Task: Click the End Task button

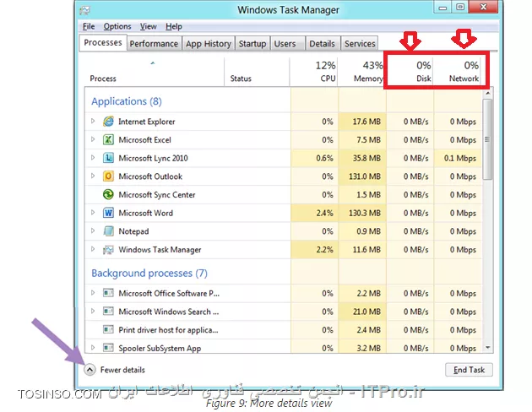Action: pos(469,370)
